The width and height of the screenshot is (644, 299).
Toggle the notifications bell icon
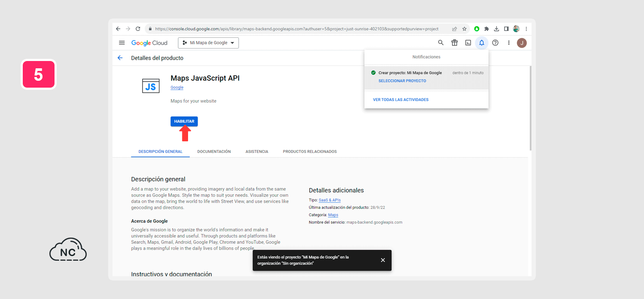pos(482,43)
